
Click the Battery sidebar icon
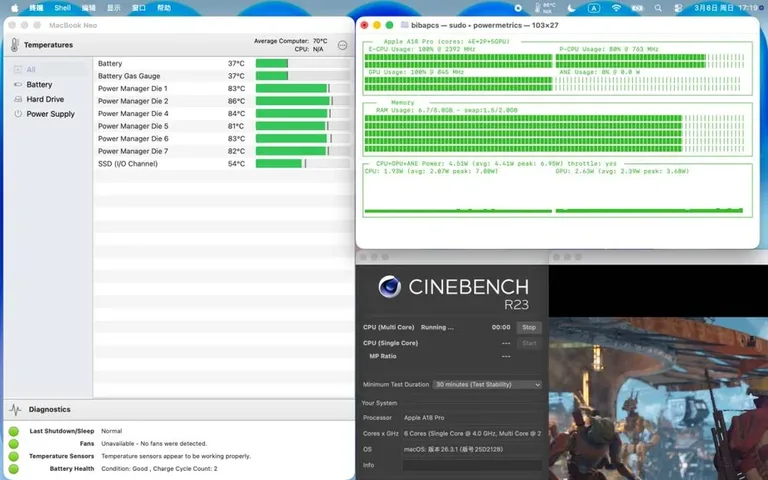click(x=18, y=84)
